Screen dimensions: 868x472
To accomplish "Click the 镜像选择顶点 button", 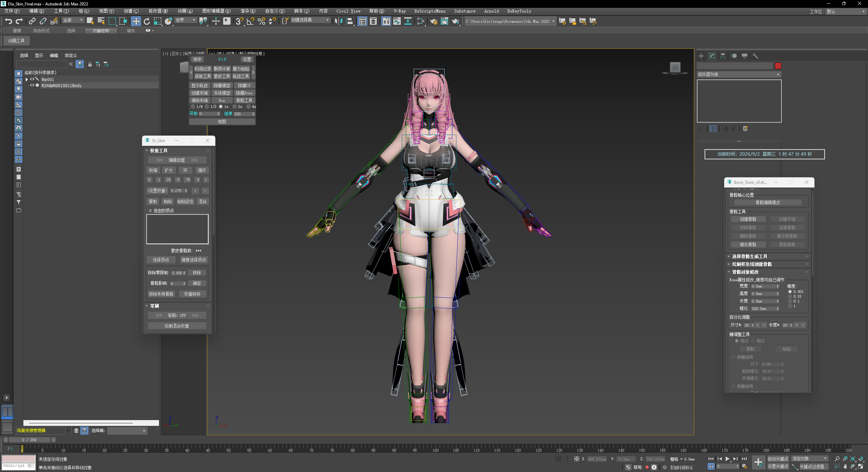I will pos(194,260).
